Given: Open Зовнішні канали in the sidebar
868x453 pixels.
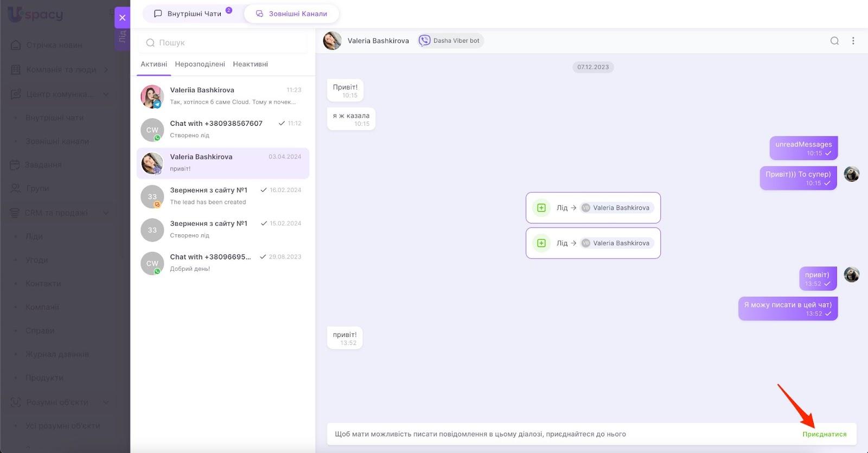Looking at the screenshot, I should pyautogui.click(x=57, y=142).
